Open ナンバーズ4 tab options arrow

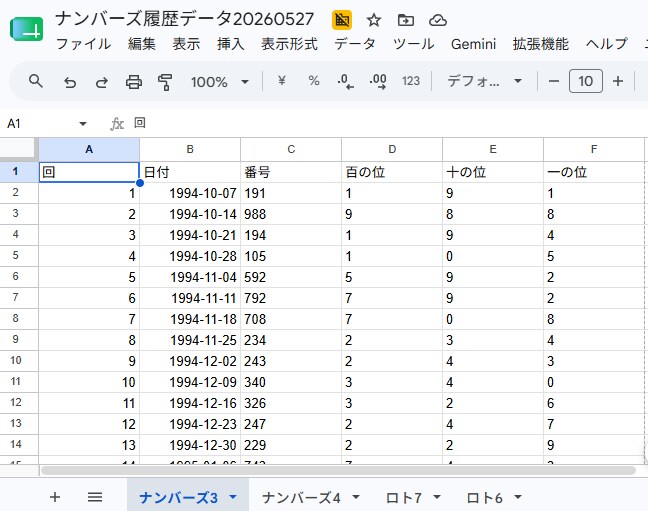click(x=356, y=497)
